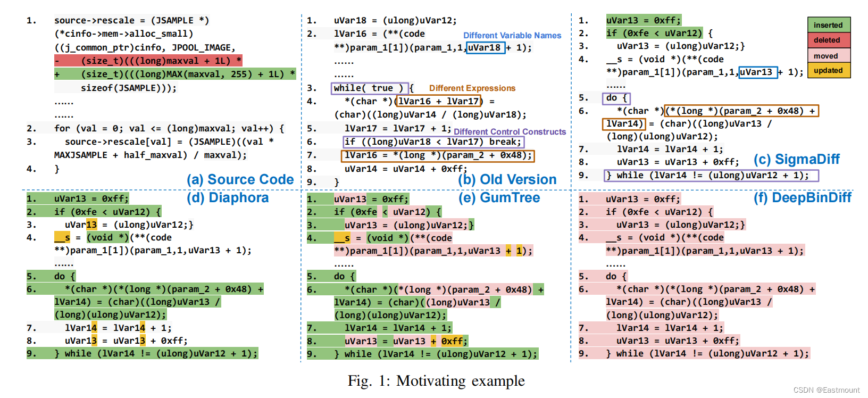Click the green "inserted" legend swatch
Image resolution: width=868 pixels, height=398 pixels.
[829, 25]
